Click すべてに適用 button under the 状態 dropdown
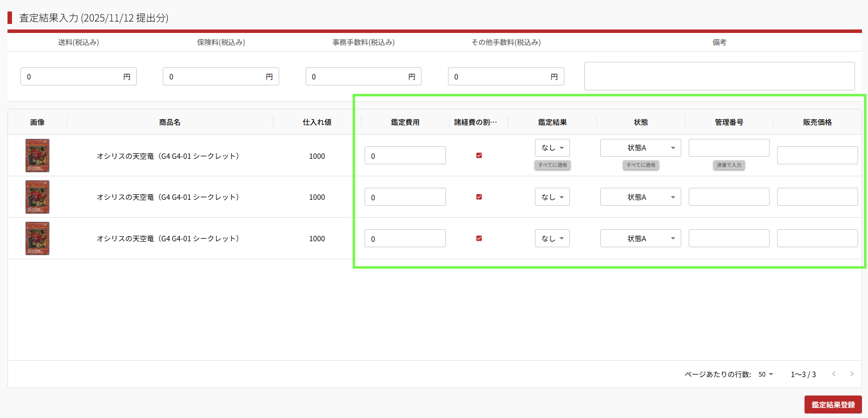868x418 pixels. pos(641,165)
